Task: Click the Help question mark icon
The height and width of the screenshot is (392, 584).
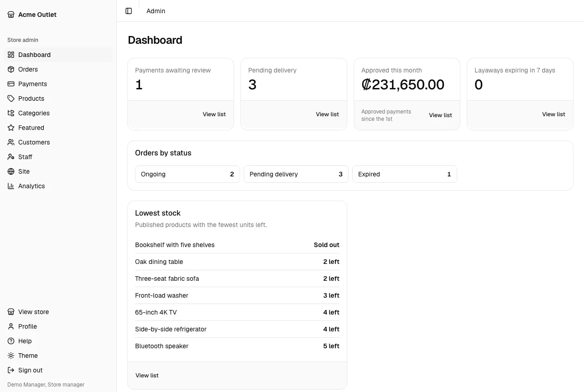Action: [11, 341]
